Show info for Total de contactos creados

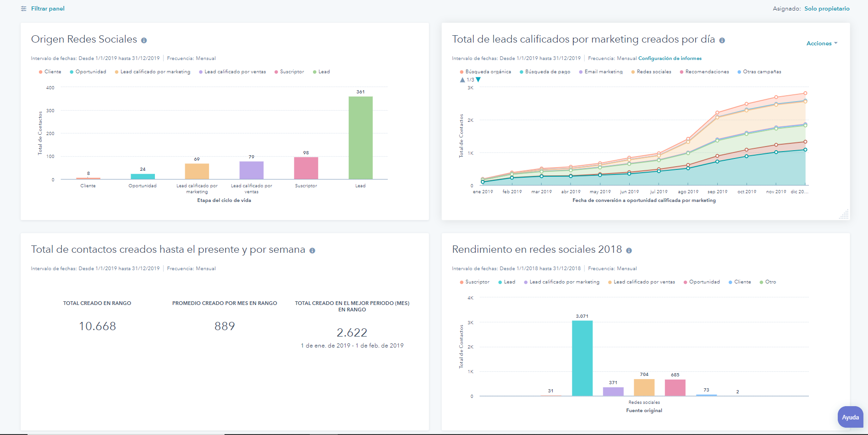[312, 250]
